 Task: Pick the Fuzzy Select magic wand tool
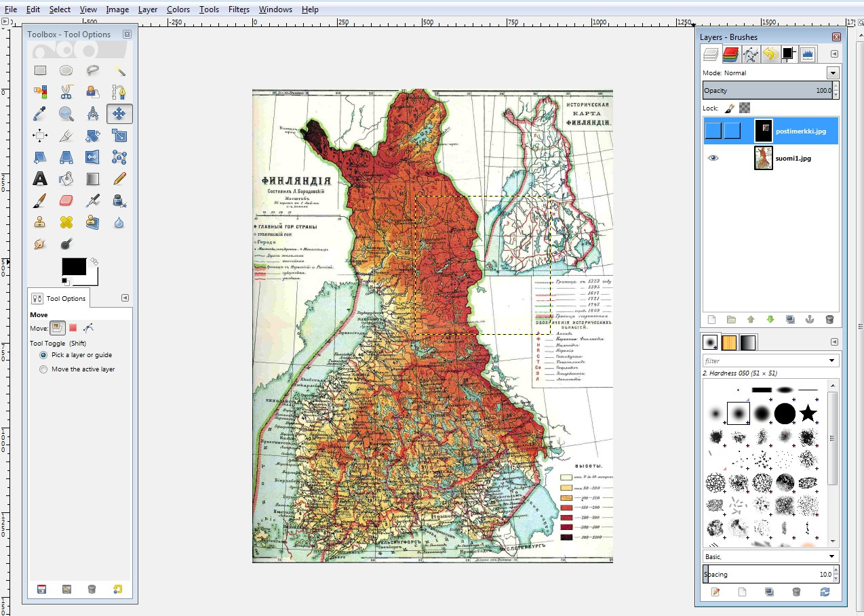pyautogui.click(x=119, y=70)
